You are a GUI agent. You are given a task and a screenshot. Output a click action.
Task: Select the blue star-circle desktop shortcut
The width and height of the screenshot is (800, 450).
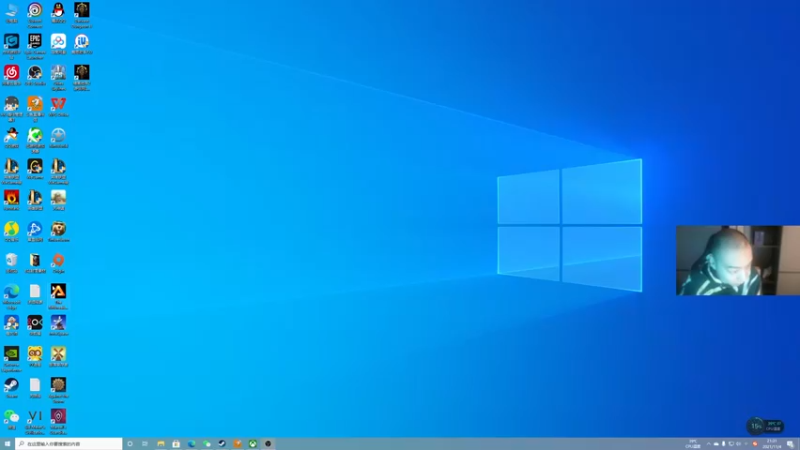point(58,135)
